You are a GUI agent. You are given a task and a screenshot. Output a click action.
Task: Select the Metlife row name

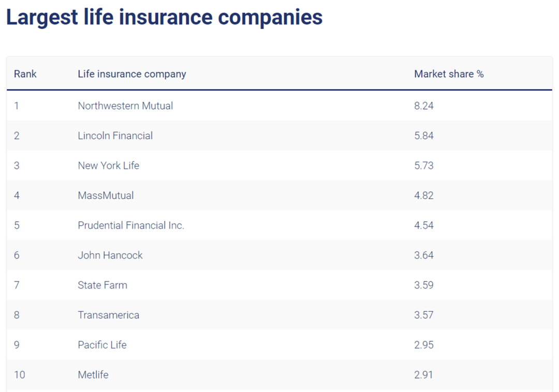[93, 375]
